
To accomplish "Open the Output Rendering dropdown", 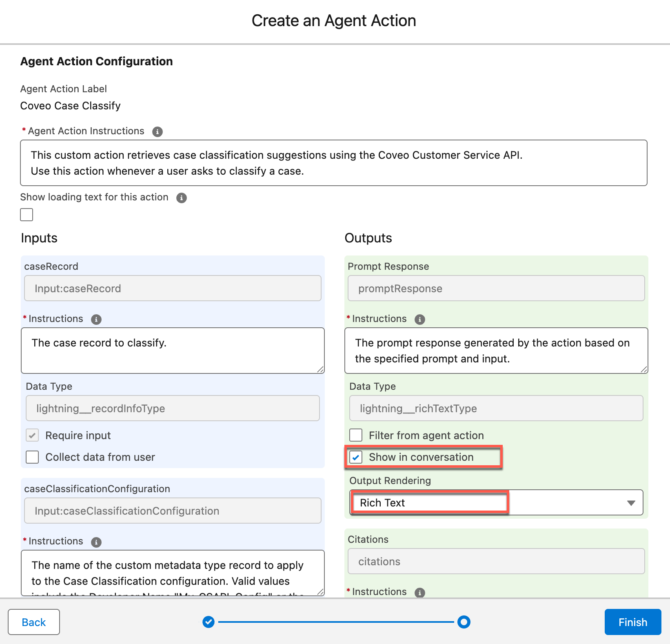I will pos(496,502).
